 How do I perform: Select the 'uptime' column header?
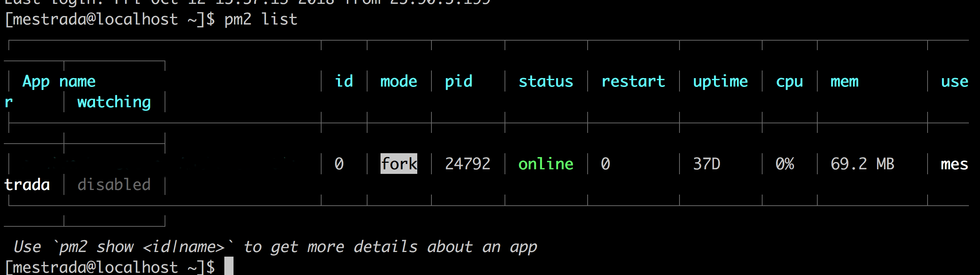(x=720, y=82)
